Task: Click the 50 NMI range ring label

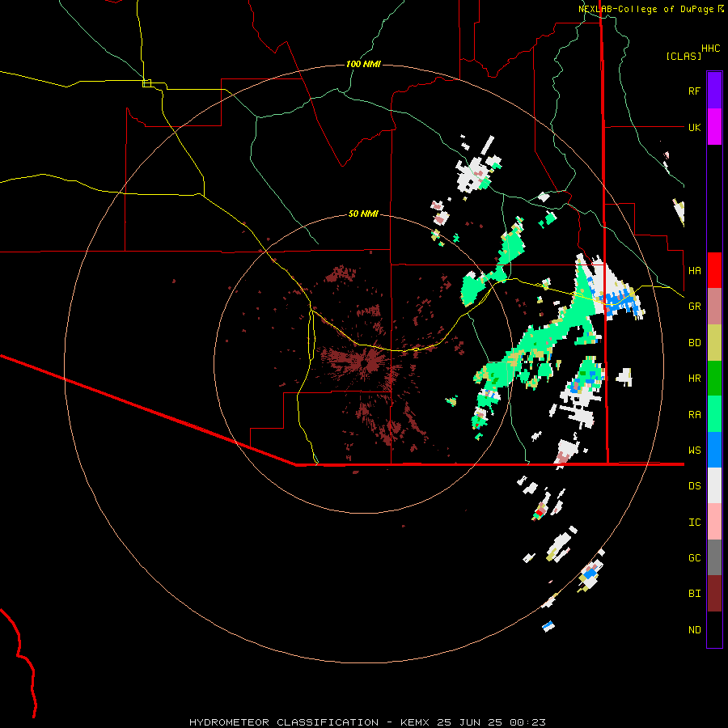Action: [363, 214]
